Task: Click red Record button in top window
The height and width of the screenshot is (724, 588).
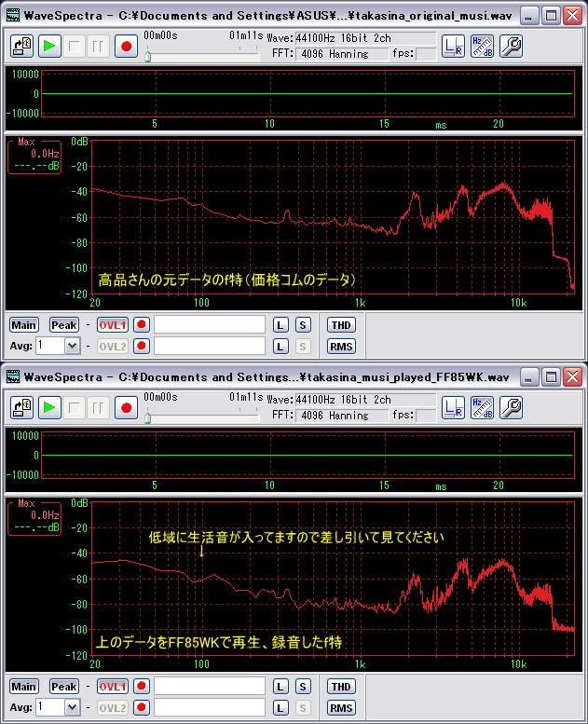Action: pos(126,47)
